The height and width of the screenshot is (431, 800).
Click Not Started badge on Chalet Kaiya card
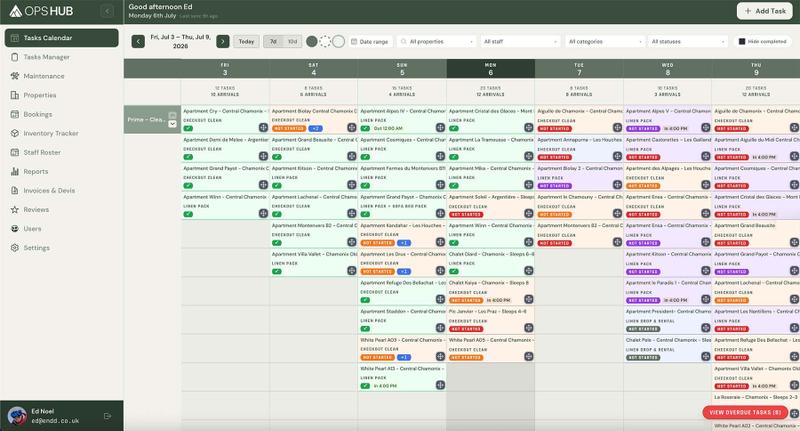[466, 300]
